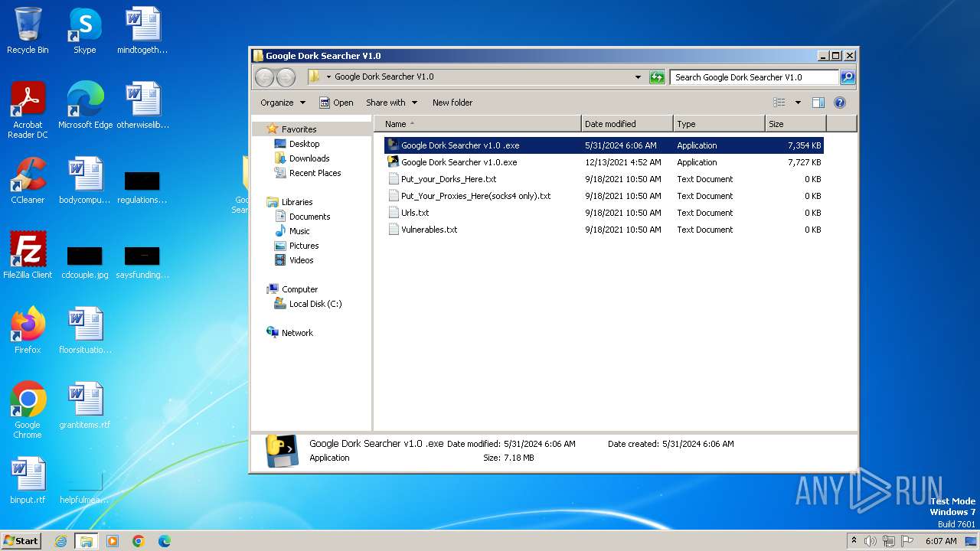The width and height of the screenshot is (980, 551).
Task: Select the Vulnerables.txt file
Action: point(604,230)
